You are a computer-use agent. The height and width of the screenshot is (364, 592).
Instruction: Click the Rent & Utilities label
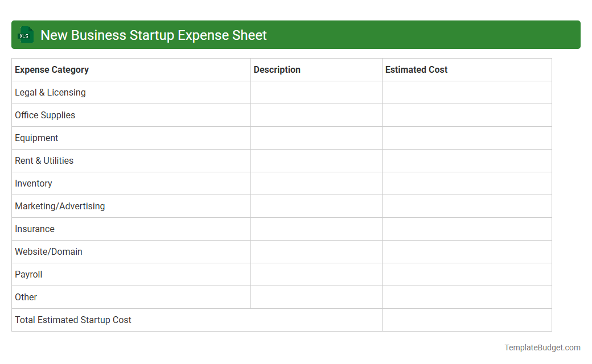coord(44,160)
